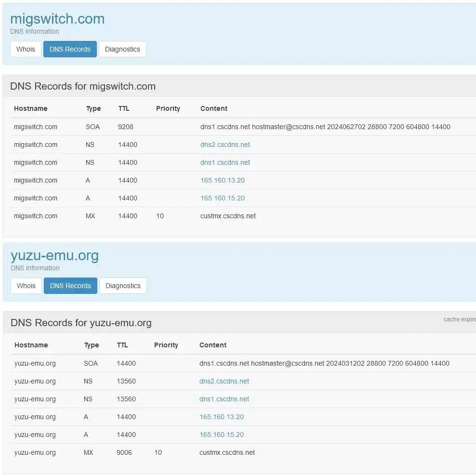The width and height of the screenshot is (476, 476).
Task: Click the migswitch.com hostname in the SOA row
Action: pyautogui.click(x=36, y=127)
